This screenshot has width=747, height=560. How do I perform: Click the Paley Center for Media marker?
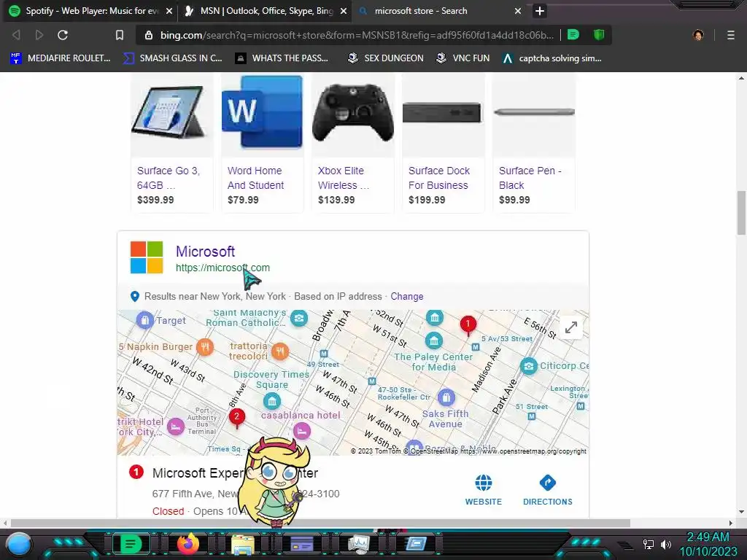(433, 341)
